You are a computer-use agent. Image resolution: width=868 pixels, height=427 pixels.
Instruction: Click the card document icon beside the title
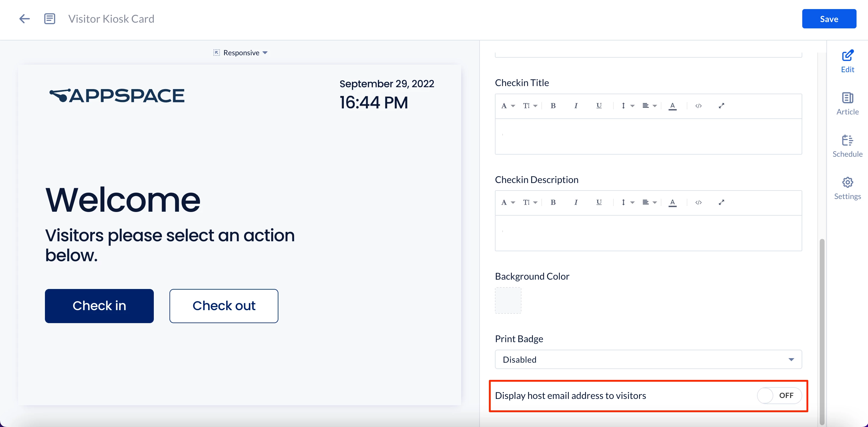point(49,19)
